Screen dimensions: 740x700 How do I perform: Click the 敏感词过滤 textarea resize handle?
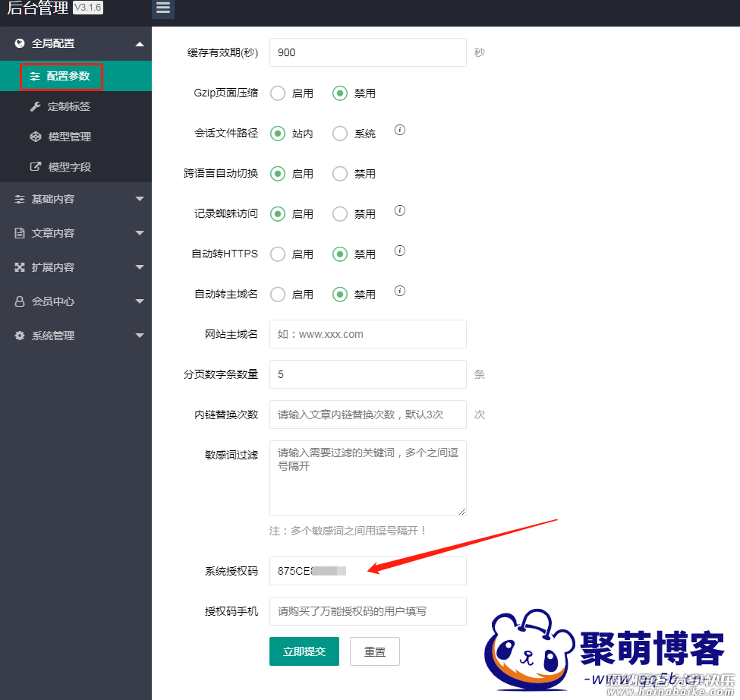pyautogui.click(x=462, y=512)
